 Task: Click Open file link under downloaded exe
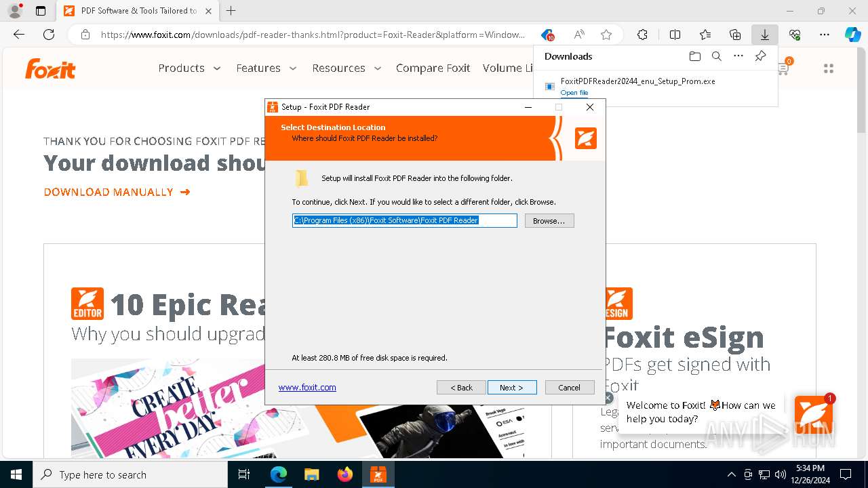coord(574,93)
